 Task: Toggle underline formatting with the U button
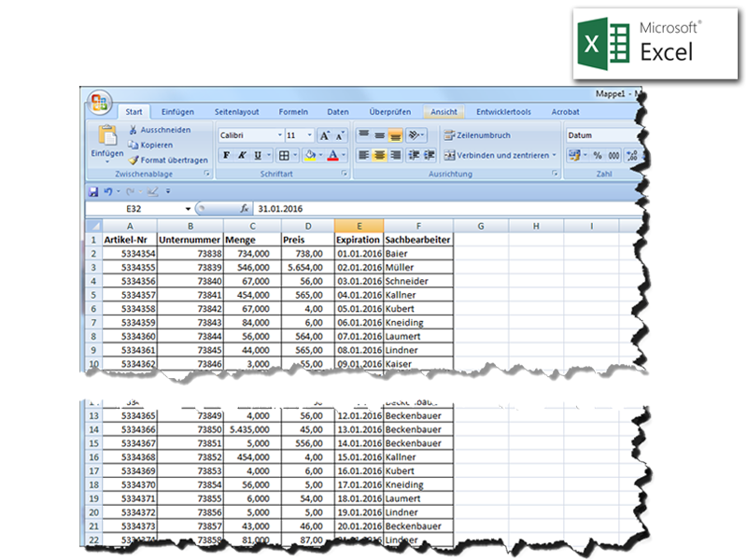pyautogui.click(x=256, y=155)
